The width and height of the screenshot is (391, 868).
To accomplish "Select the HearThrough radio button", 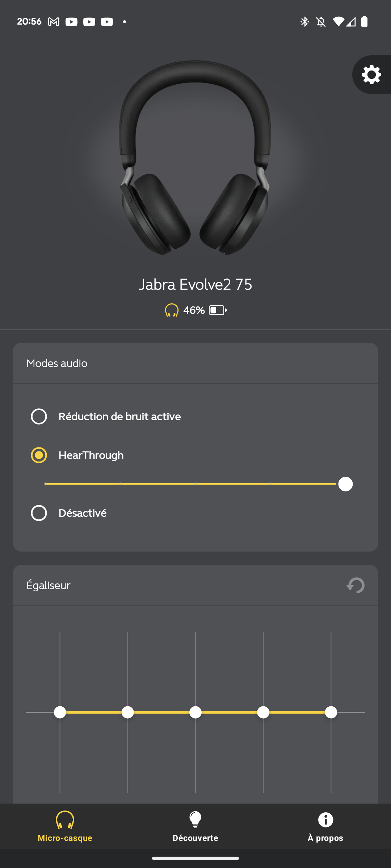I will pyautogui.click(x=39, y=455).
